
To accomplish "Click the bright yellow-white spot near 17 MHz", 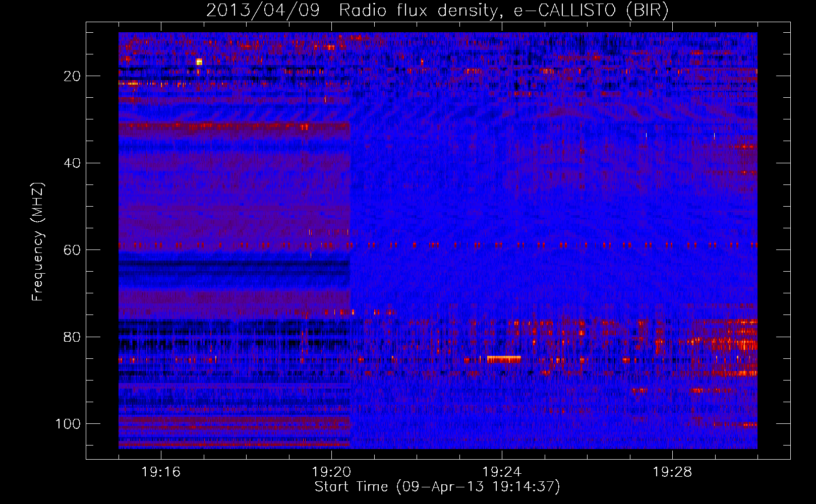I will tap(199, 62).
